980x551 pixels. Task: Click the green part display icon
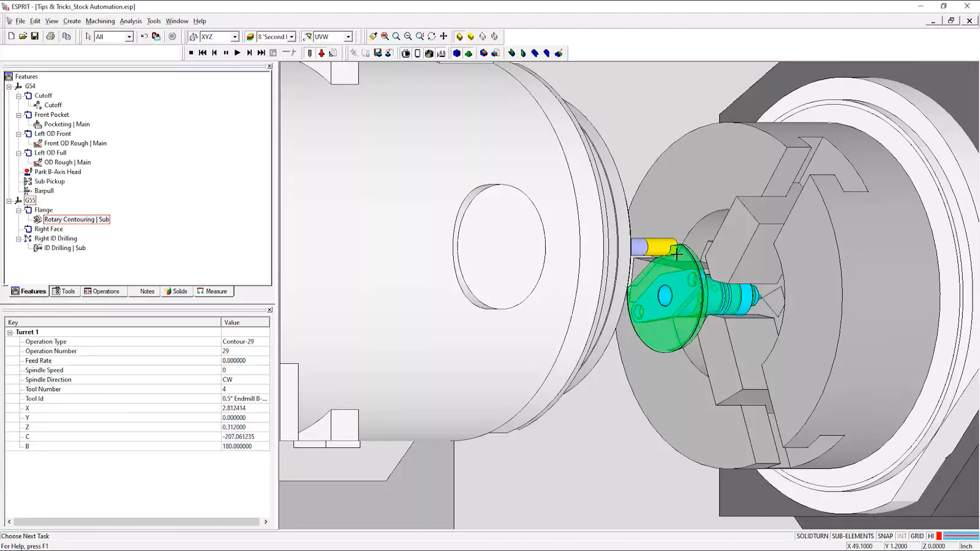(x=469, y=53)
